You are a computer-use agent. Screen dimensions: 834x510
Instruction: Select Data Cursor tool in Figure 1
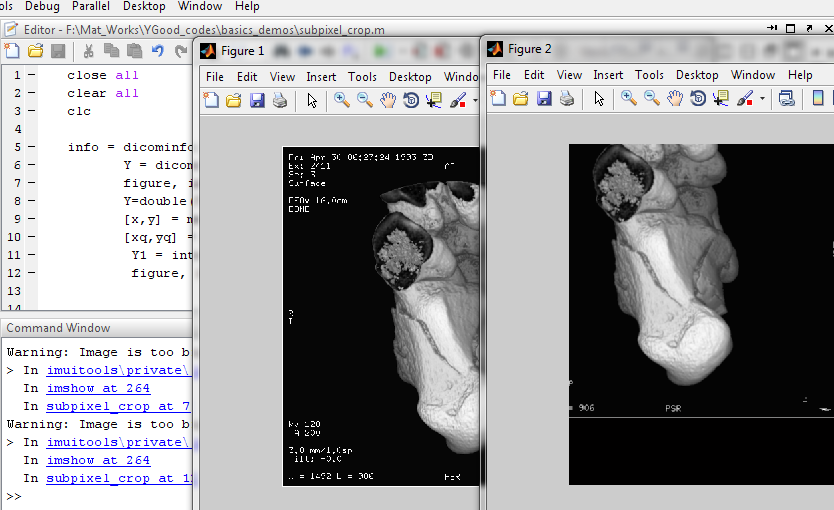click(433, 100)
